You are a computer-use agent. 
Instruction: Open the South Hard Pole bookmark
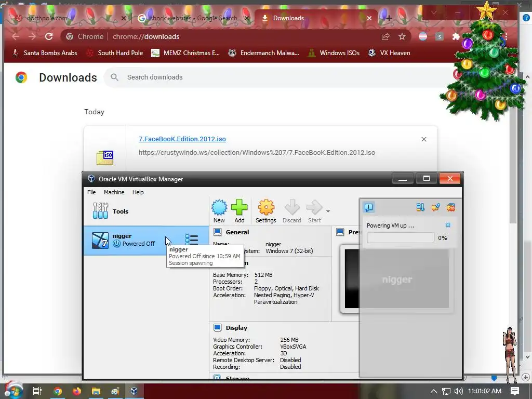click(x=115, y=53)
